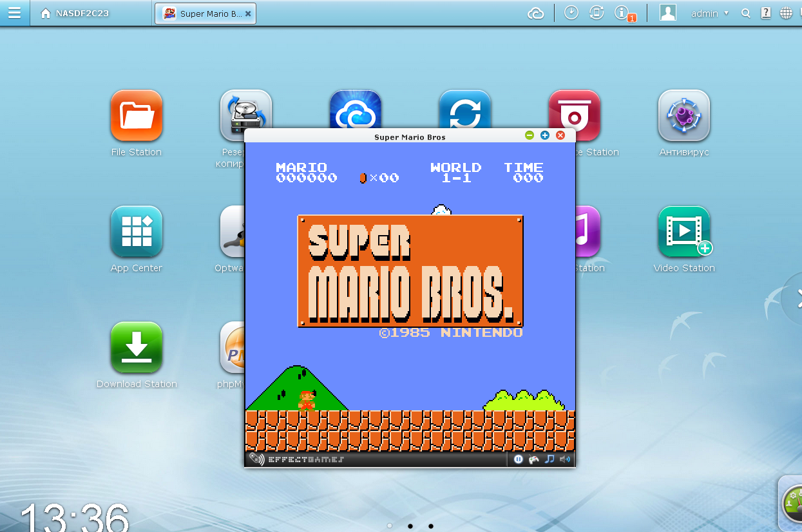Open the red surveillance camera app icon
This screenshot has height=532, width=802.
575,109
